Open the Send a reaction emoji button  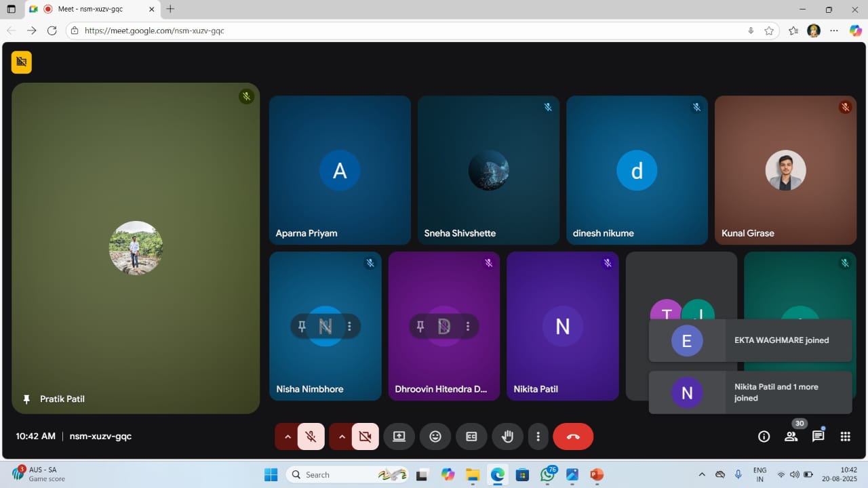click(435, 436)
